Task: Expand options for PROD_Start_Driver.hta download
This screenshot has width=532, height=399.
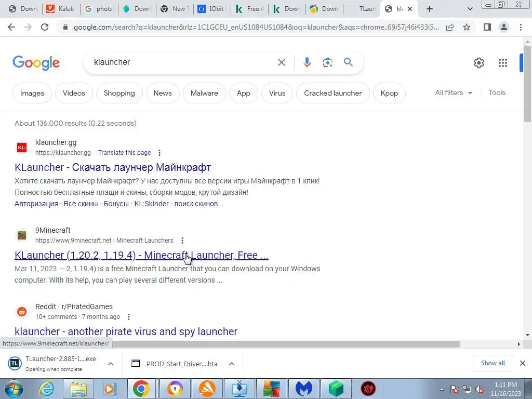Action: click(232, 364)
